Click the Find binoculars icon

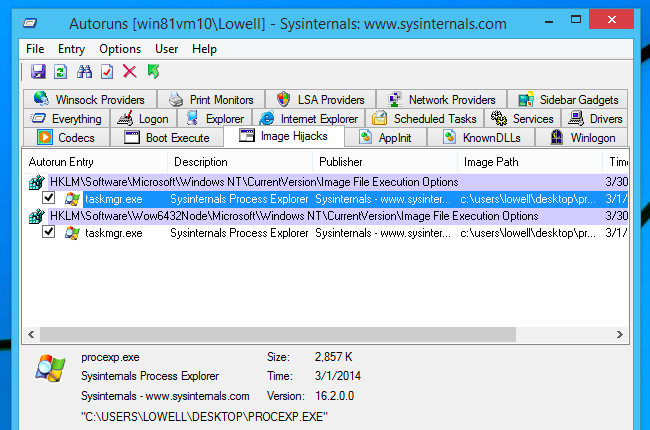(x=85, y=72)
